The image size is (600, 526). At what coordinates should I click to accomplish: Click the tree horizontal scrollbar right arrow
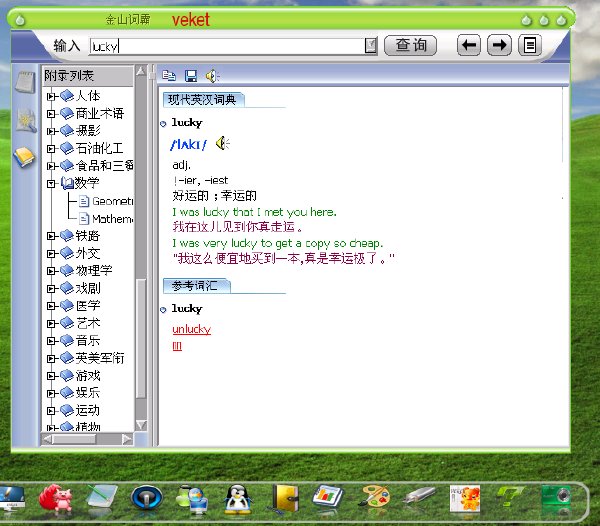(x=127, y=440)
